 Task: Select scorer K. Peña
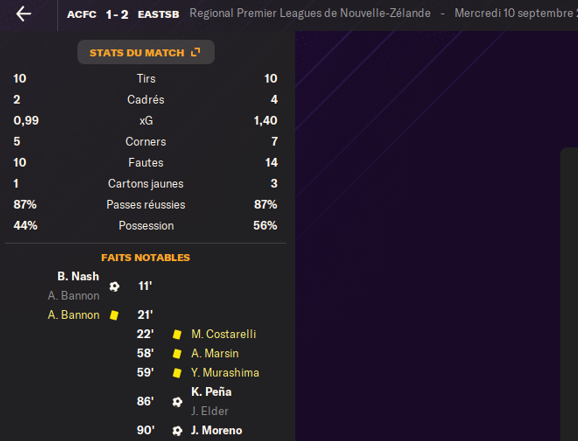pyautogui.click(x=211, y=392)
